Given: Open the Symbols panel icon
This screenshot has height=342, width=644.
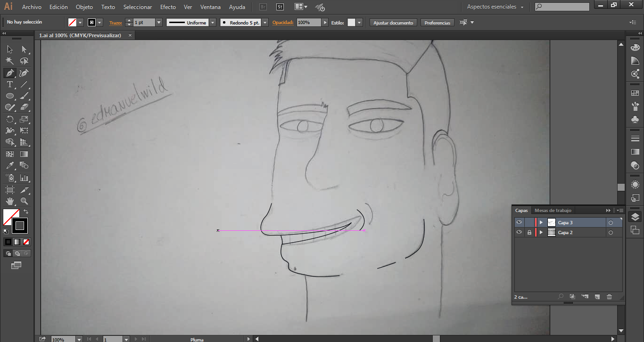Looking at the screenshot, I should [x=635, y=119].
